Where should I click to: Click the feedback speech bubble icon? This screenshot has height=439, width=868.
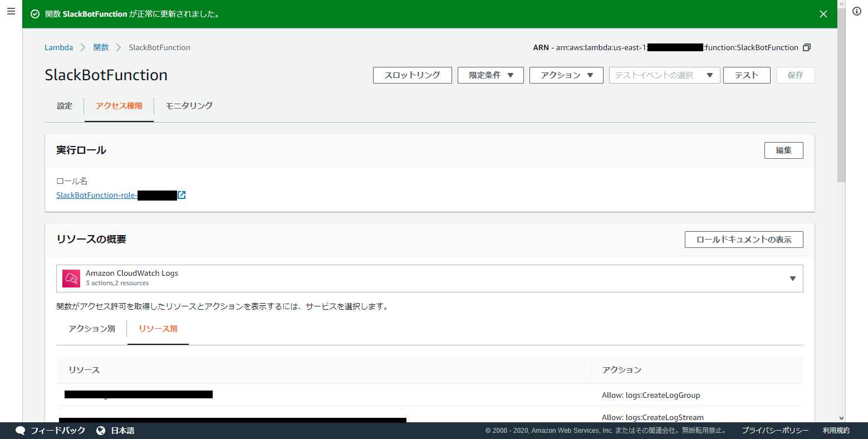click(21, 431)
